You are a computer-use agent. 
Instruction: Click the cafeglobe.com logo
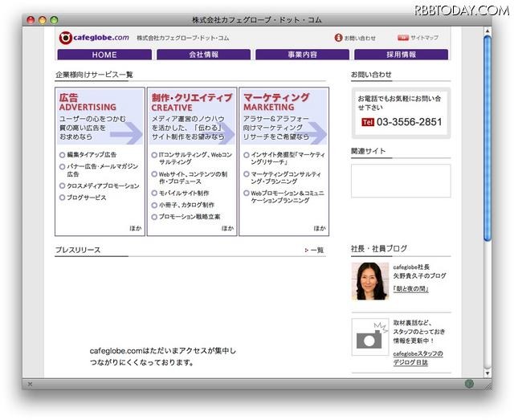pyautogui.click(x=94, y=38)
